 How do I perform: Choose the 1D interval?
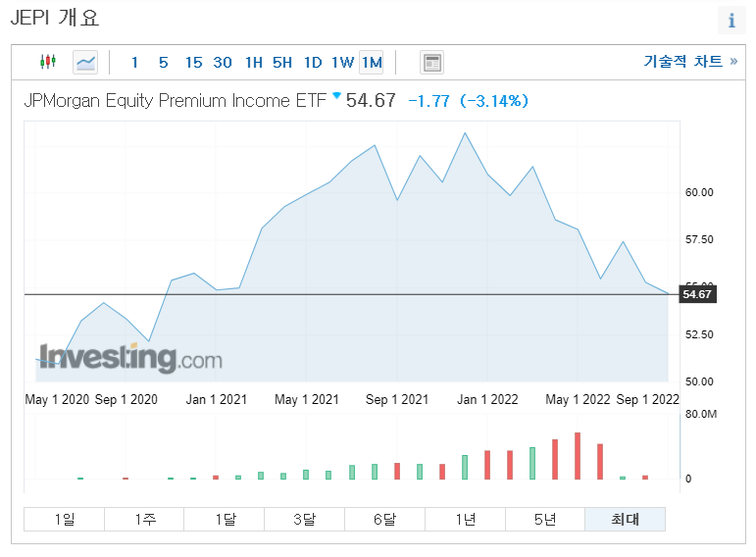(x=313, y=62)
